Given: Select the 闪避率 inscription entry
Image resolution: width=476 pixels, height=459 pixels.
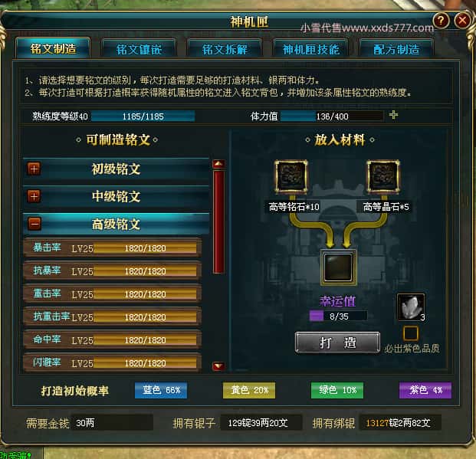Looking at the screenshot, I should [x=113, y=362].
